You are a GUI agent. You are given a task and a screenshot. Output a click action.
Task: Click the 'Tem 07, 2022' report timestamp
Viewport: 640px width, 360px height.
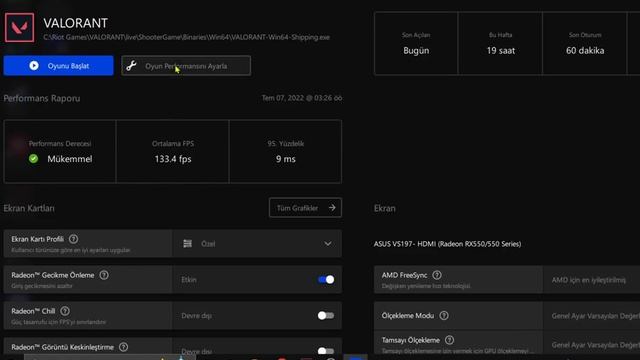tap(302, 98)
